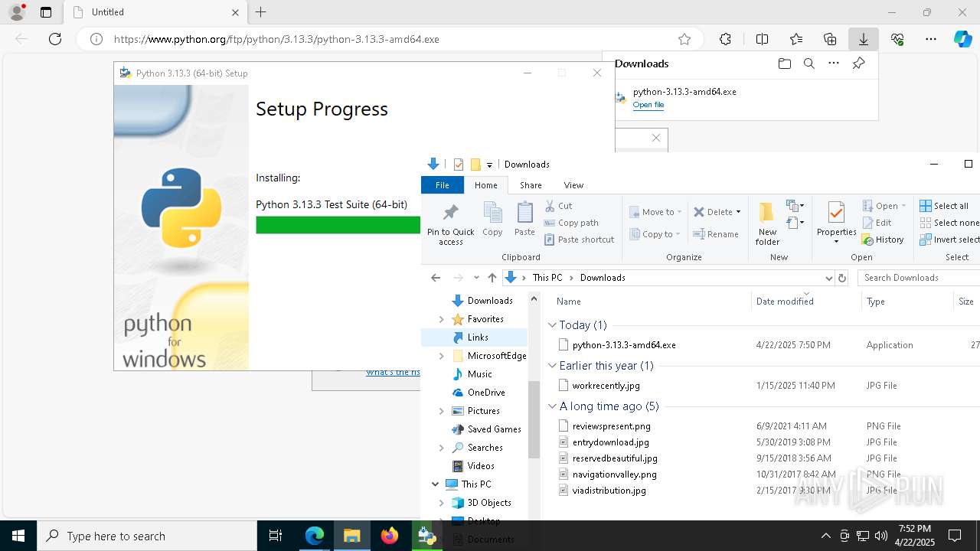
Task: Collapse the A long time ago group
Action: coord(553,406)
